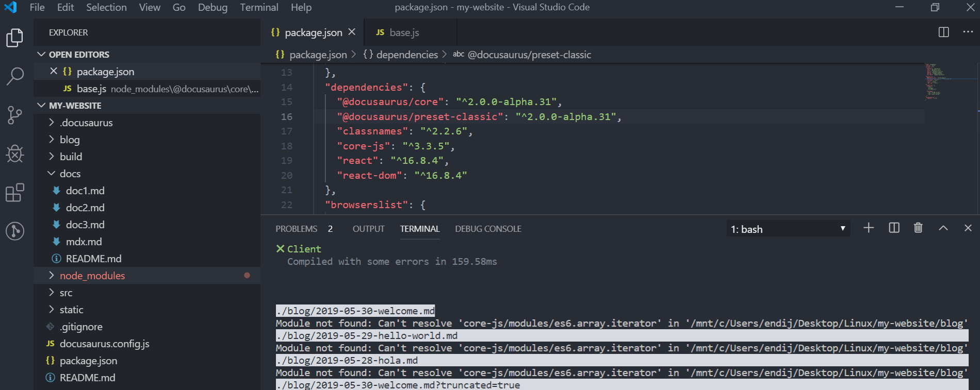Click the "core-js" version string
The width and height of the screenshot is (980, 390).
coord(426,146)
